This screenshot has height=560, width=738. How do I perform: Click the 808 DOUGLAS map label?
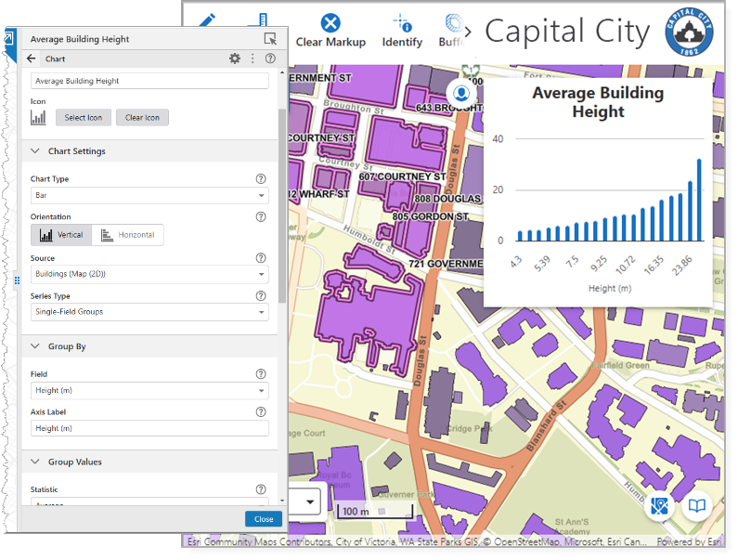(448, 199)
